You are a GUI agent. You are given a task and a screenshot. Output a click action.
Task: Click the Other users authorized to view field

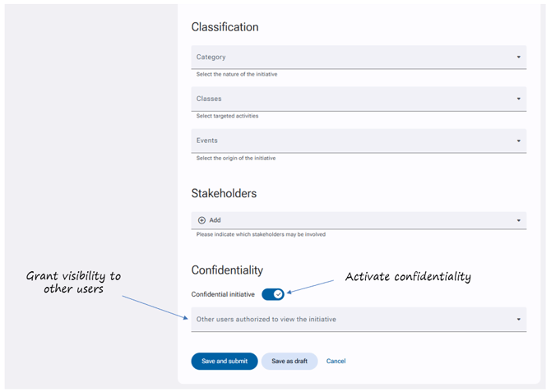pyautogui.click(x=359, y=320)
